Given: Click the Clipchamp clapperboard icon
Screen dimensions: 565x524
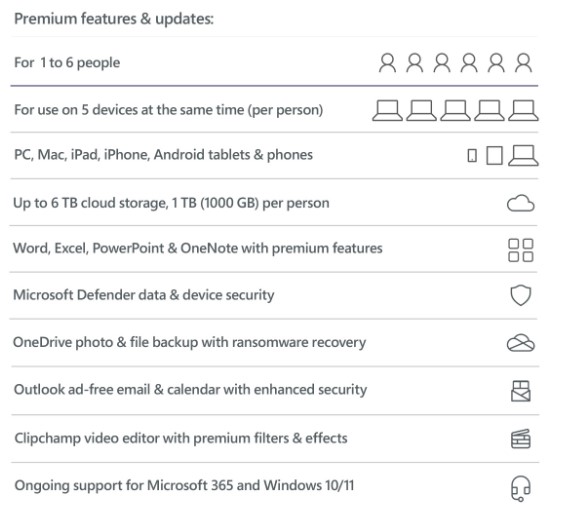Looking at the screenshot, I should [x=521, y=439].
